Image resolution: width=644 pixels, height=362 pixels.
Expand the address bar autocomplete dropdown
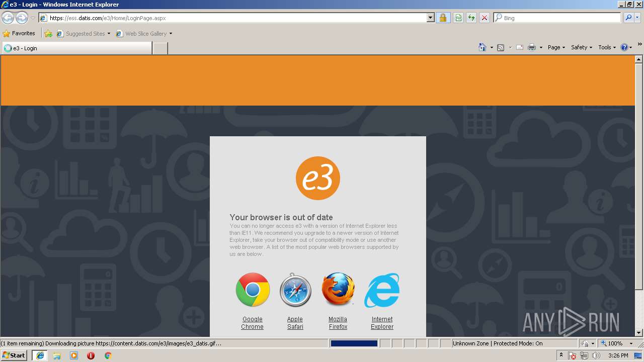[x=431, y=18]
